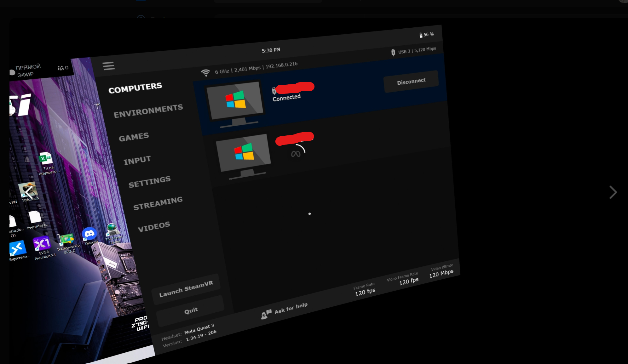Click the USB connection icon
This screenshot has width=628, height=364.
click(x=393, y=52)
